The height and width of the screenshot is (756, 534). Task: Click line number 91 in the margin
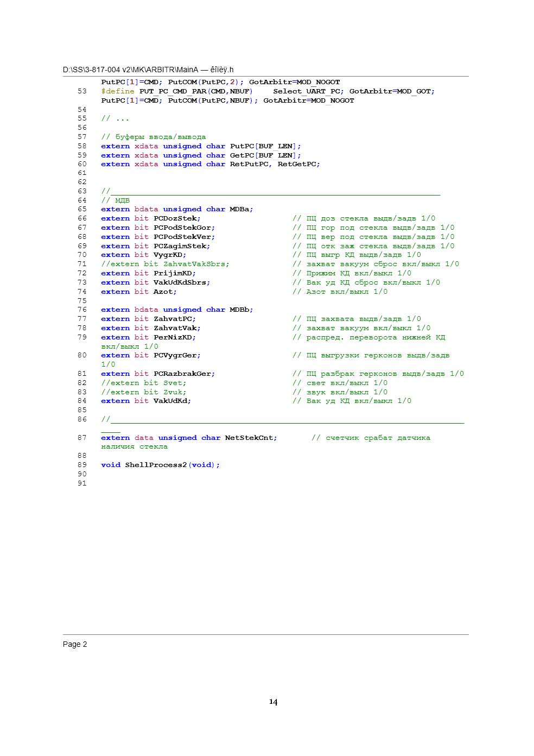[82, 483]
